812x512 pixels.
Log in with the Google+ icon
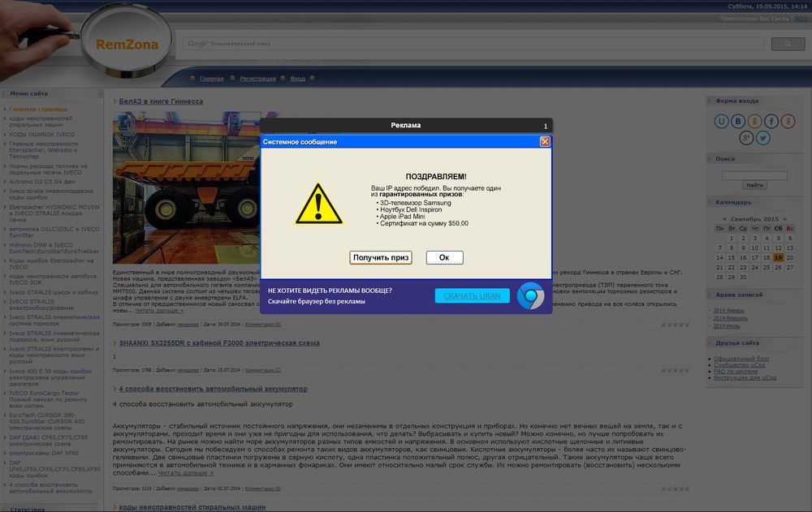point(746,138)
